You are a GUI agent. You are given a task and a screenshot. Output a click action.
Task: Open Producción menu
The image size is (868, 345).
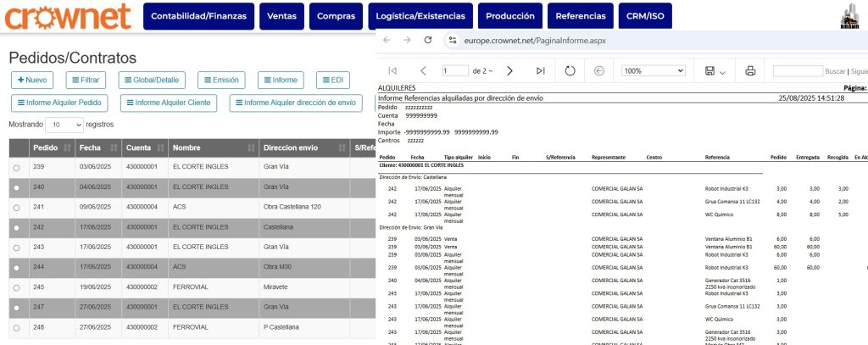pyautogui.click(x=510, y=16)
